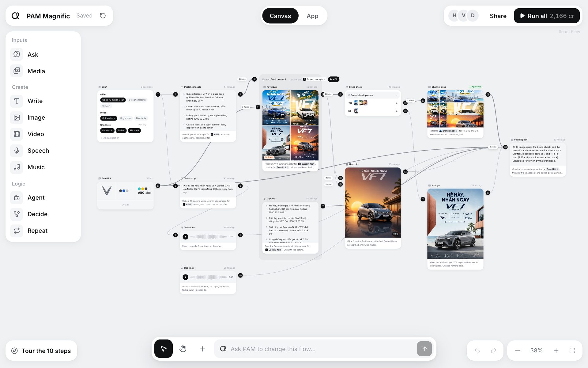Viewport: 588px width, 368px height.
Task: Switch to the App tab
Action: point(312,16)
